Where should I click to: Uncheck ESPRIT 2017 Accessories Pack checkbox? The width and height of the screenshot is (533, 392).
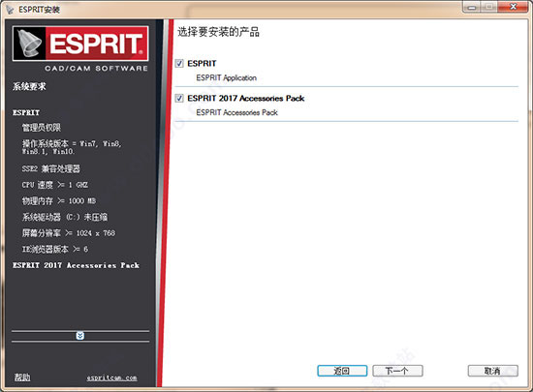(x=179, y=98)
